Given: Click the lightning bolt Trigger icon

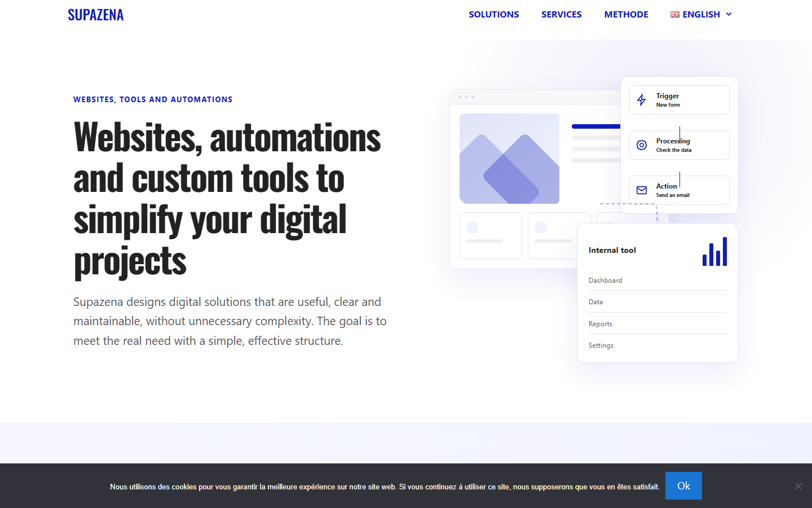Looking at the screenshot, I should 642,100.
